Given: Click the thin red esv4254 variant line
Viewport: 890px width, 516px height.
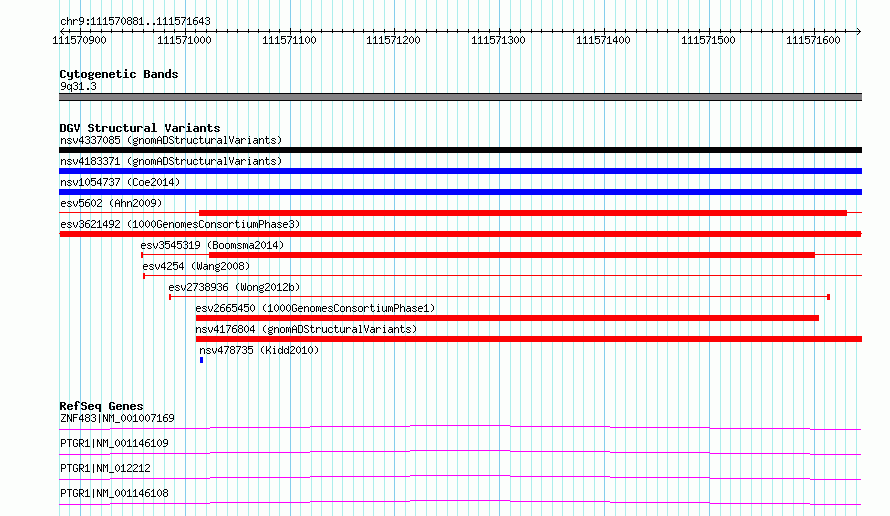Looking at the screenshot, I should click(502, 276).
